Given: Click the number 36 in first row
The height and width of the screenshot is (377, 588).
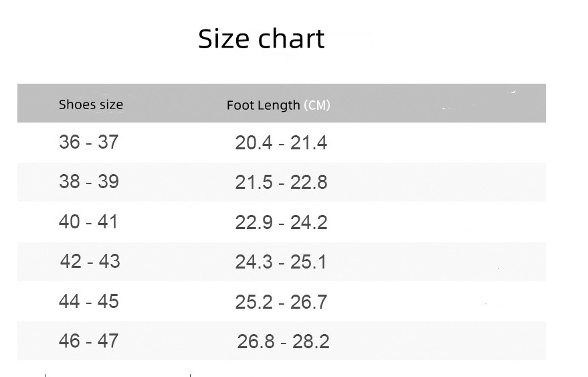Looking at the screenshot, I should click(x=70, y=142).
